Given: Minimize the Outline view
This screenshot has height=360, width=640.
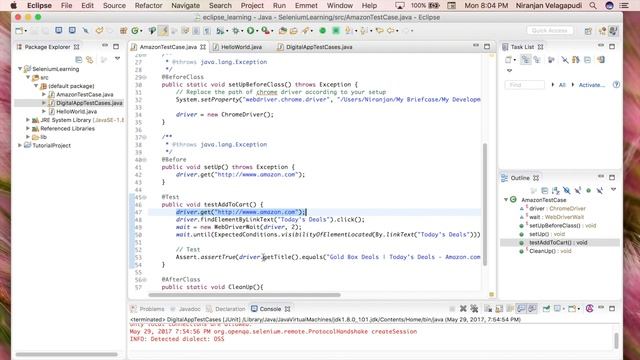Looking at the screenshot, I should coord(601,177).
